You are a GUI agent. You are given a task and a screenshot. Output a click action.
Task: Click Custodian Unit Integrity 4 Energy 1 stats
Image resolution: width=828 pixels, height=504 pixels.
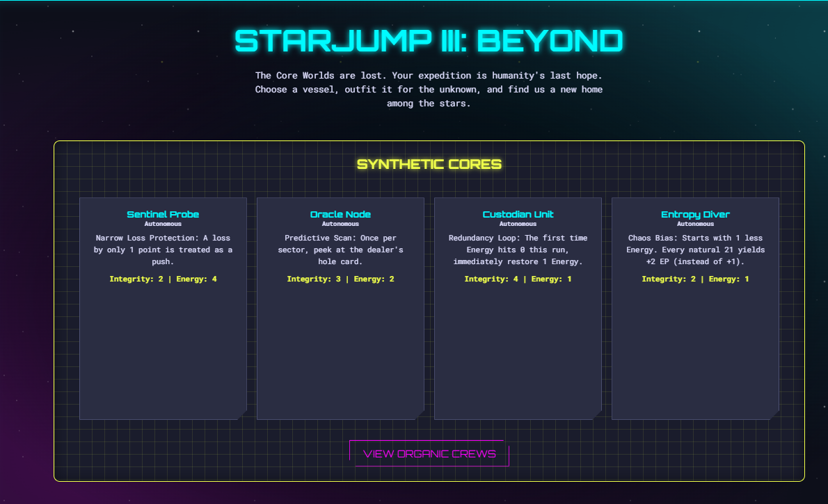pos(518,279)
